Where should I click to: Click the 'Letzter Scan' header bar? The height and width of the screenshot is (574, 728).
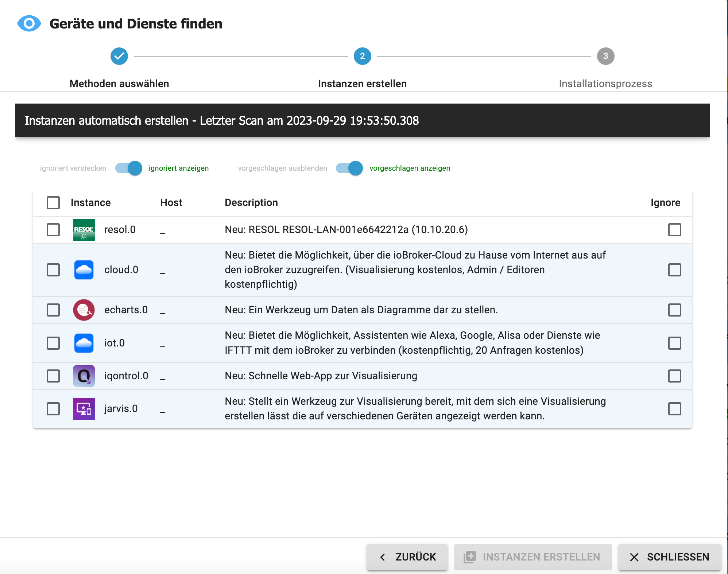[x=363, y=120]
